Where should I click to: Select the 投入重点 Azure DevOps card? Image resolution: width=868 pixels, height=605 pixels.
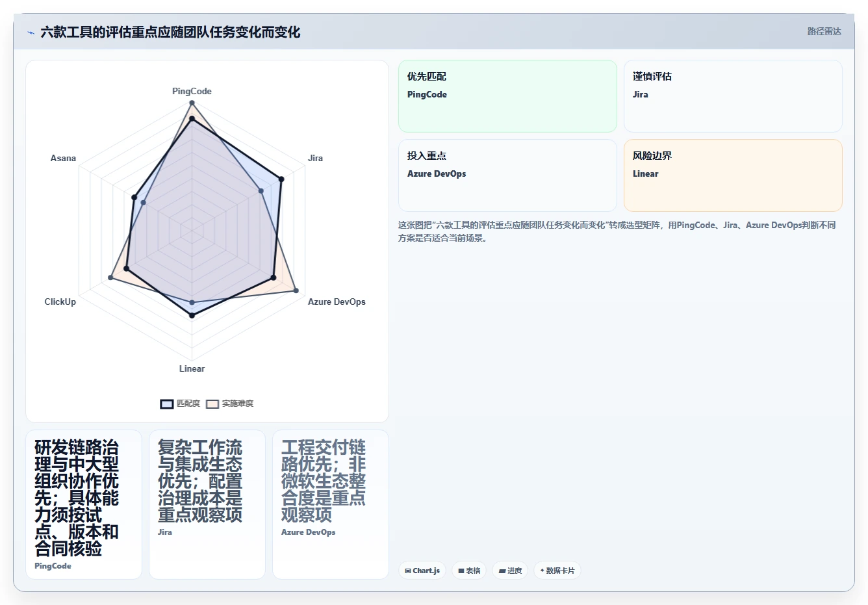point(507,175)
